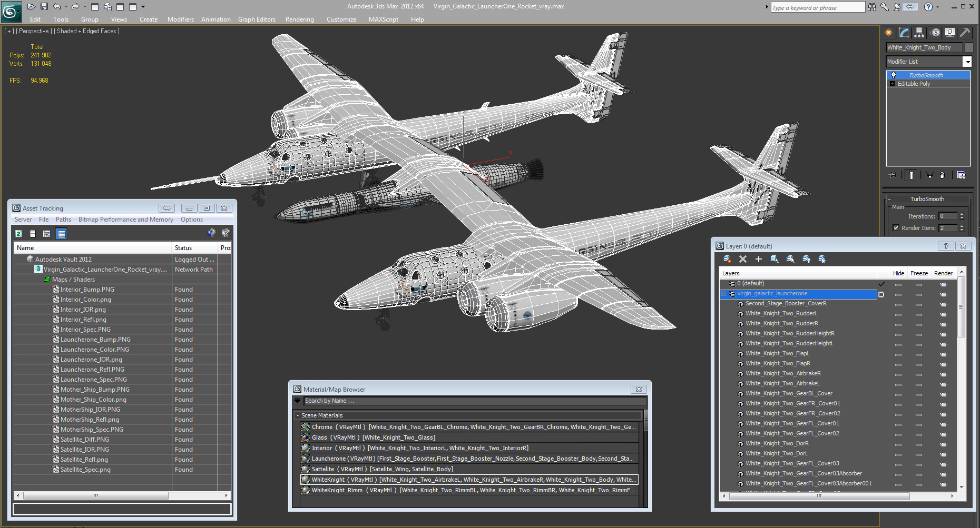980x528 pixels.
Task: Click Shaded + Edged Faces viewport label
Action: [x=87, y=31]
